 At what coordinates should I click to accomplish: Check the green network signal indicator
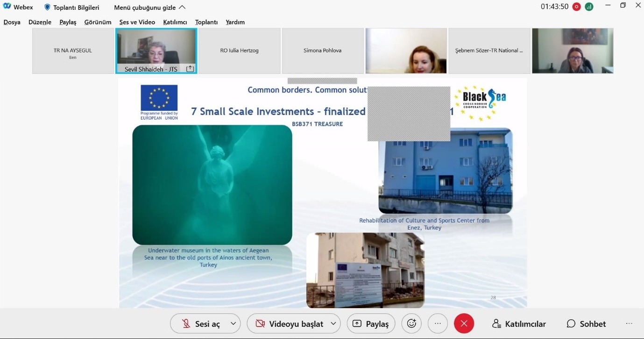(589, 7)
